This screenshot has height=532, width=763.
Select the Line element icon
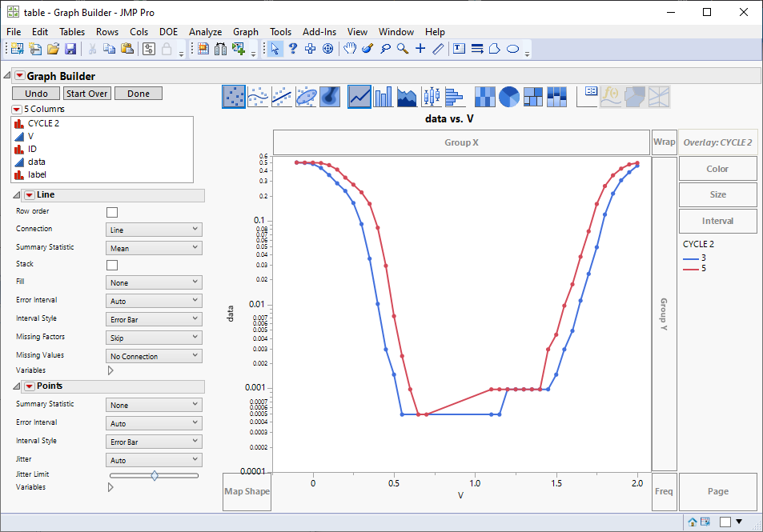click(x=359, y=96)
